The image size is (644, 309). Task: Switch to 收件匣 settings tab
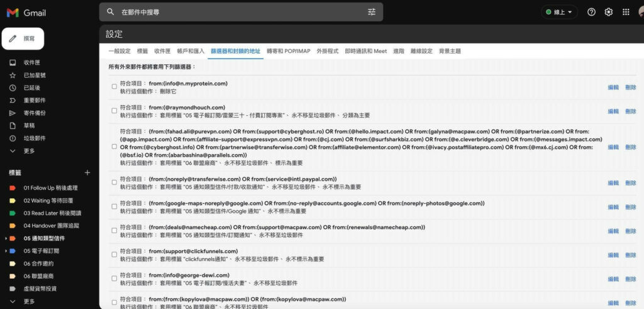tap(162, 52)
